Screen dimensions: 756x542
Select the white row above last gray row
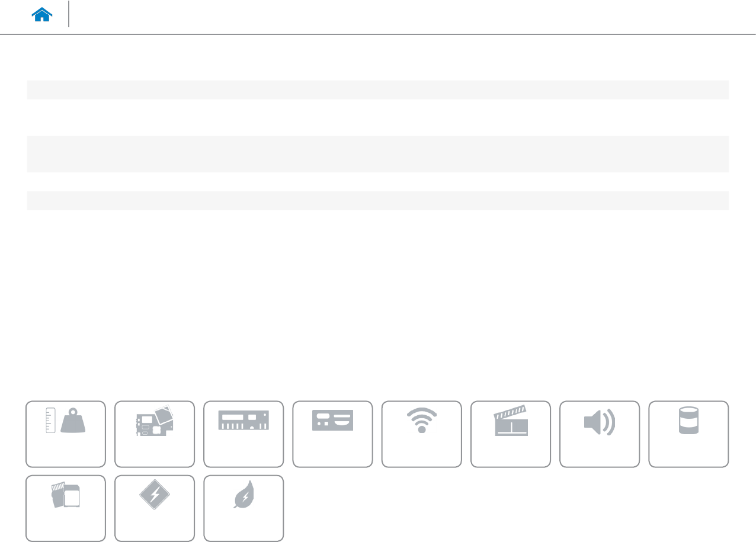[378, 182]
